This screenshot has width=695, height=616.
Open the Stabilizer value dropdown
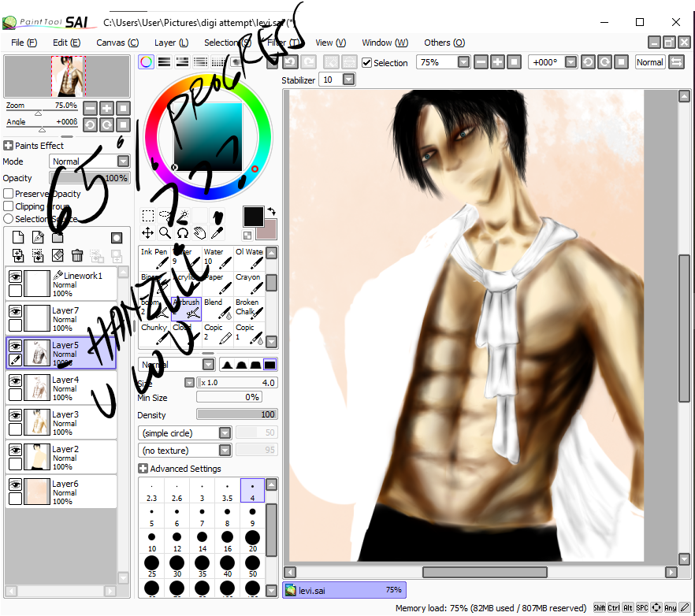pyautogui.click(x=349, y=80)
